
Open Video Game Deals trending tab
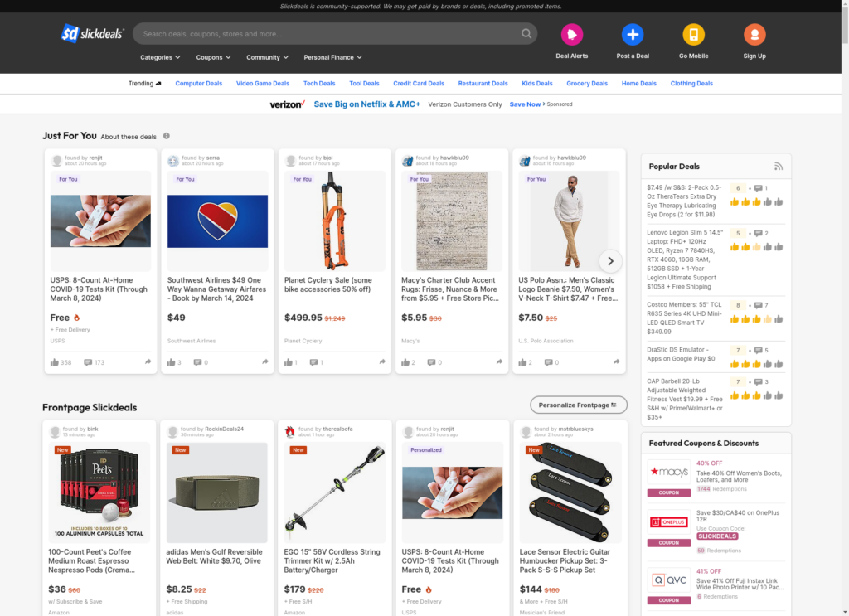[263, 84]
